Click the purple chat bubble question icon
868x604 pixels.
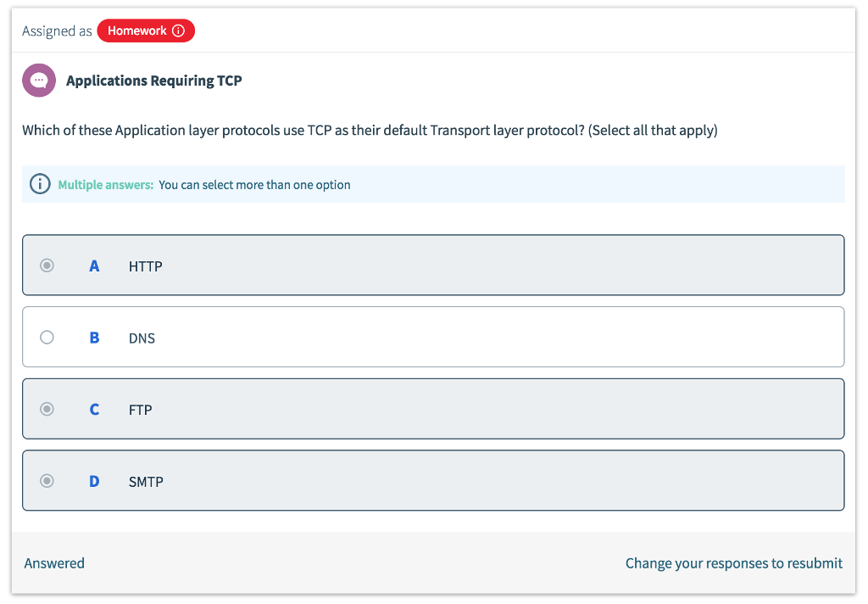point(39,81)
